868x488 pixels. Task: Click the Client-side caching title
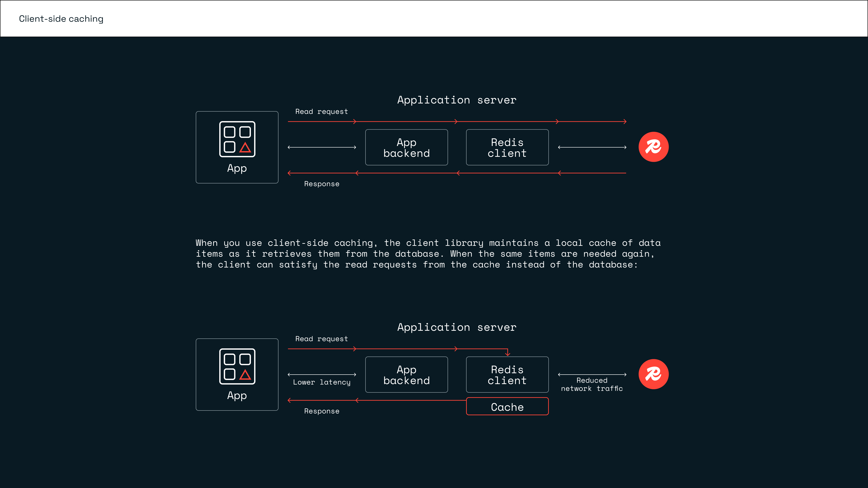(x=61, y=19)
